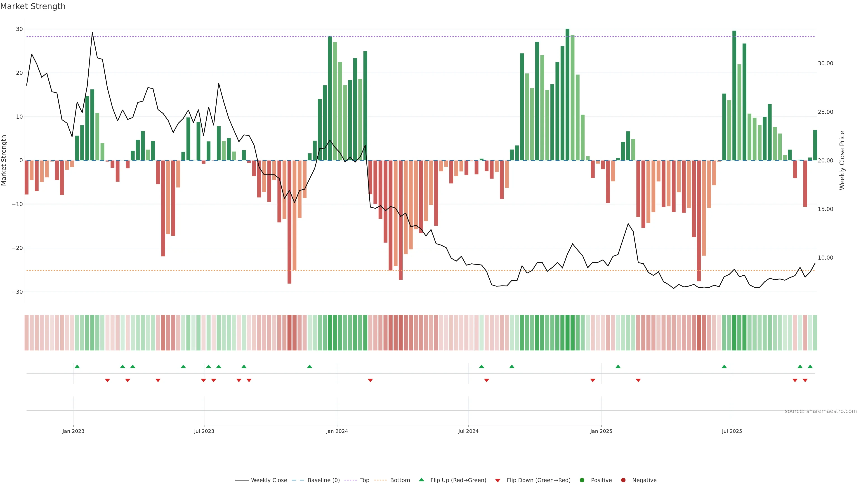
Task: Click the last red flip-down marker on right
Action: click(x=805, y=380)
